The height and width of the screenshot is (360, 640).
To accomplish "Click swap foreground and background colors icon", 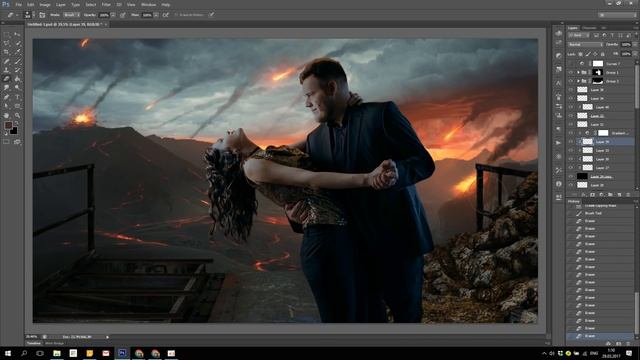I will [x=16, y=123].
